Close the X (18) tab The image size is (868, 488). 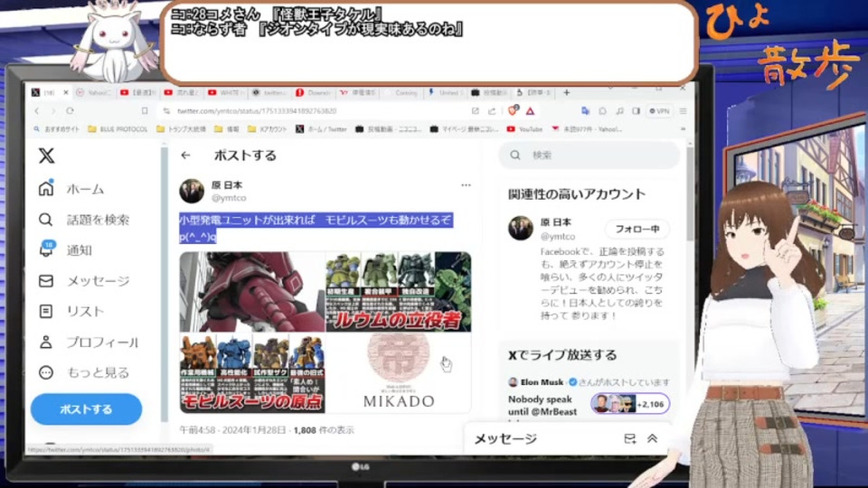pyautogui.click(x=66, y=92)
